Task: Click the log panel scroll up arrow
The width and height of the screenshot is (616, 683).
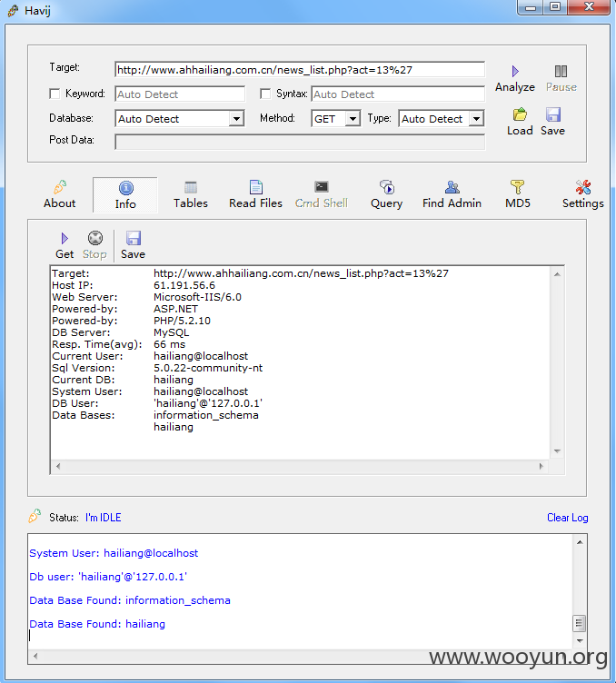Action: click(x=580, y=542)
